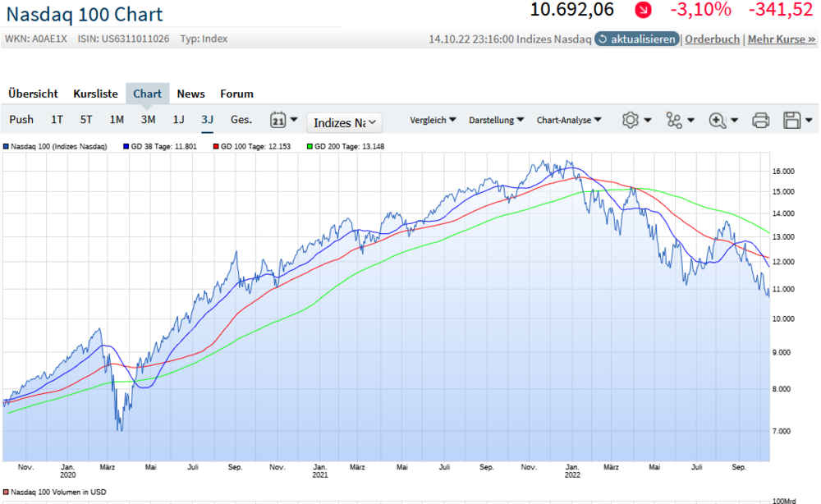Image resolution: width=821 pixels, height=504 pixels.
Task: Click the aktualisieren refresh button
Action: click(637, 39)
